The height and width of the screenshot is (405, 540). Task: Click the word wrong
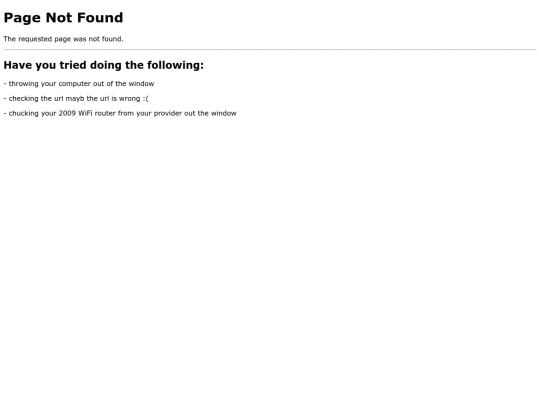pos(129,99)
